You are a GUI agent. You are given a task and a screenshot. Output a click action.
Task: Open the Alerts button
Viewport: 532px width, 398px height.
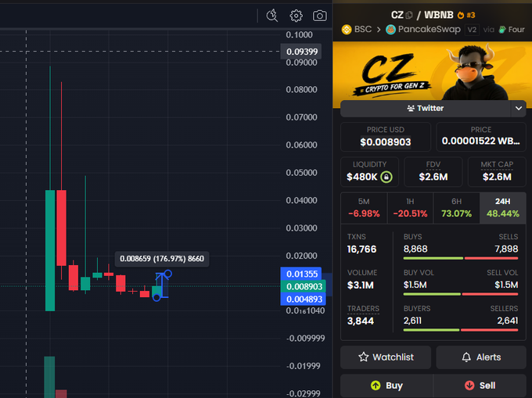coord(481,357)
